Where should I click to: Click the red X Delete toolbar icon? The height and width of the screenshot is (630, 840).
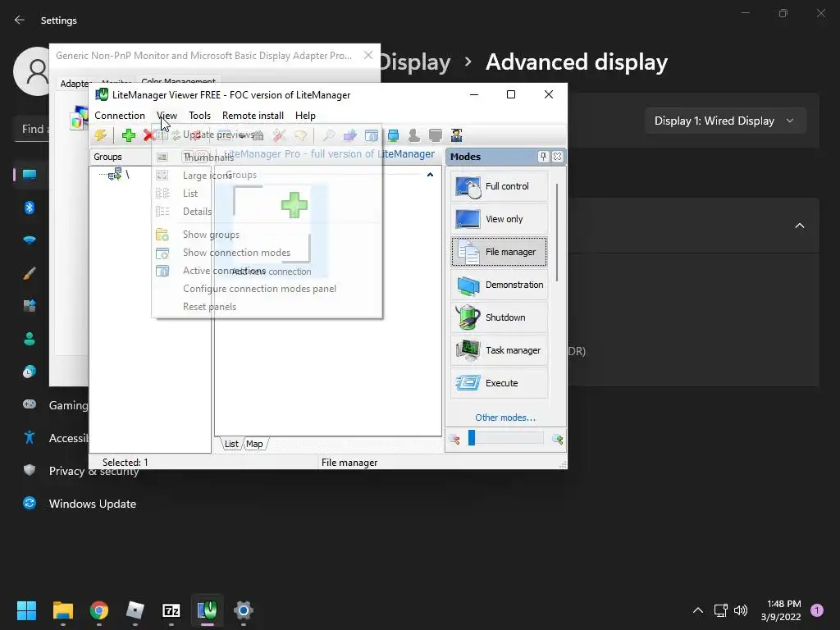(148, 135)
